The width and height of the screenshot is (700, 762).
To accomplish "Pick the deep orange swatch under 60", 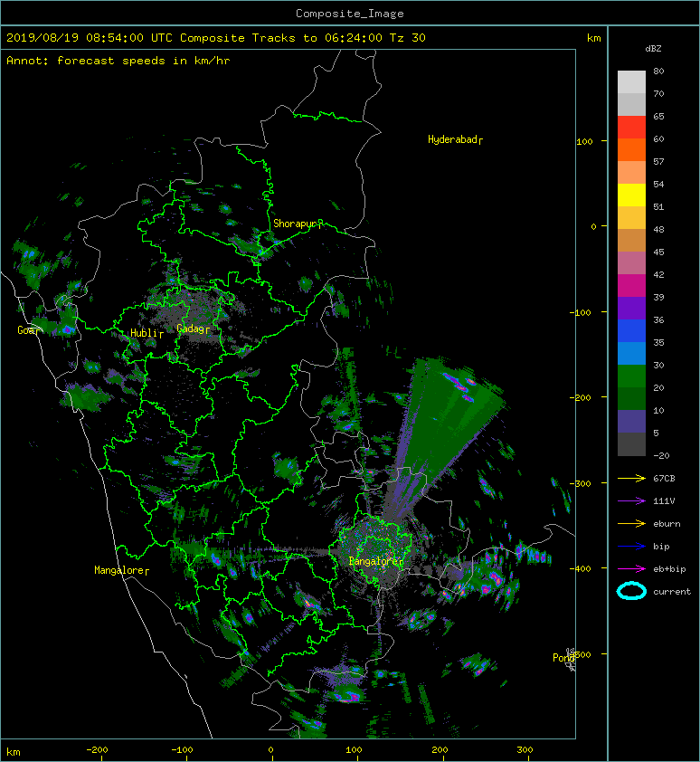I will pos(631,150).
